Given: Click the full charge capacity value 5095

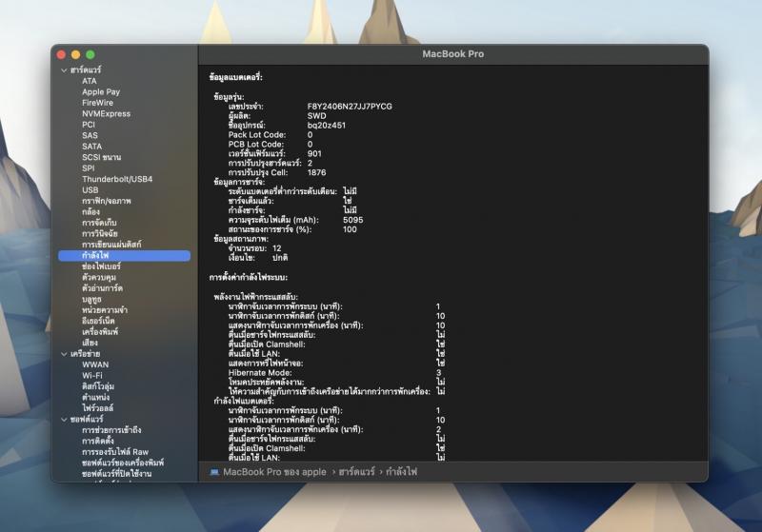Looking at the screenshot, I should [x=352, y=220].
